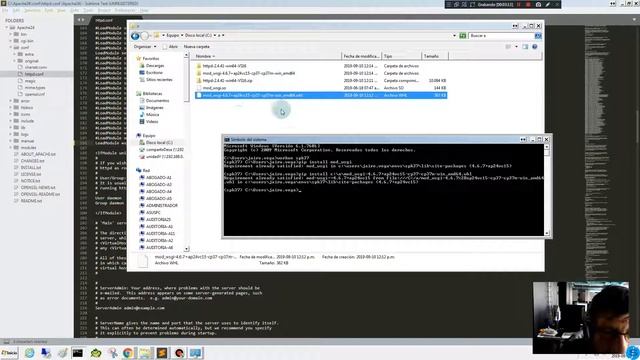The width and height of the screenshot is (640, 360).
Task: Open openssl.cnf file in Sublime sidebar
Action: pyautogui.click(x=35, y=94)
